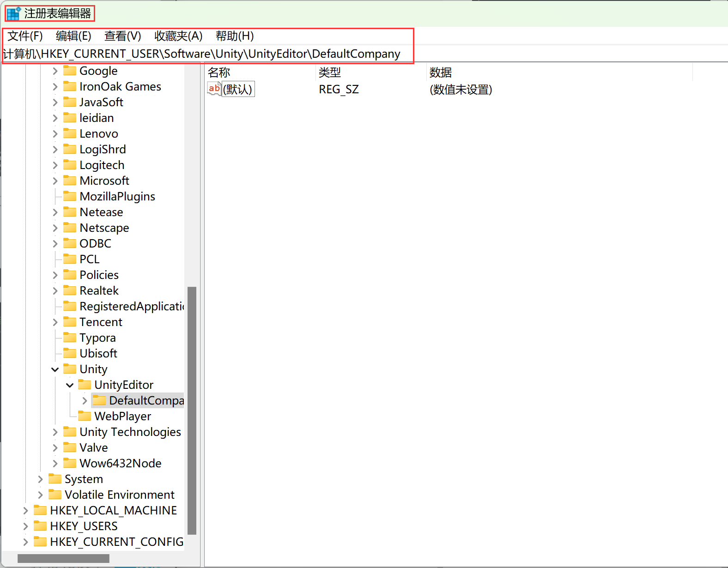Select the WebPlayer key label
Image resolution: width=728 pixels, height=568 pixels.
123,416
